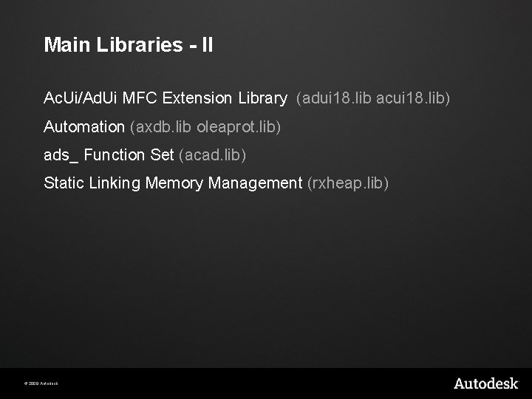Select the acad.lib file name
Viewport: 532px width, 399px height.
pos(212,155)
